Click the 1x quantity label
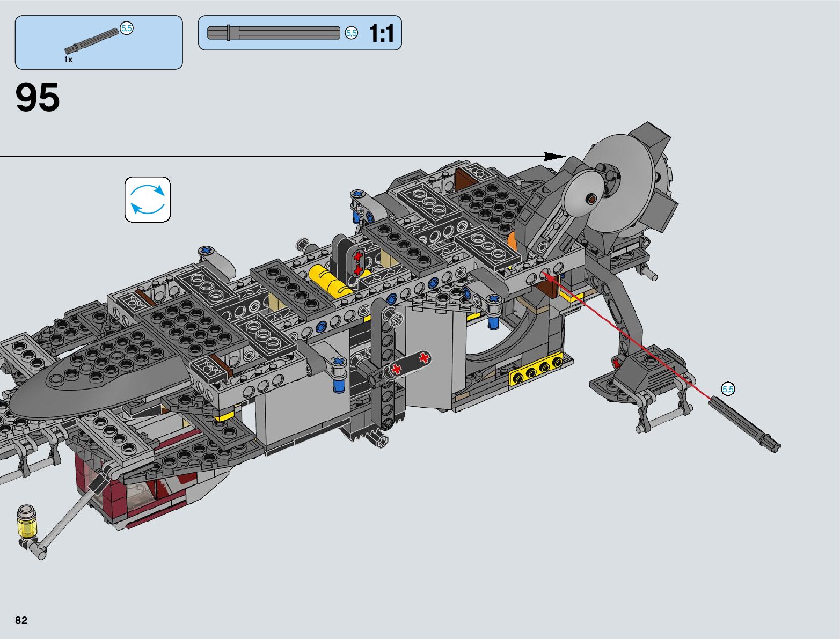 click(x=68, y=60)
